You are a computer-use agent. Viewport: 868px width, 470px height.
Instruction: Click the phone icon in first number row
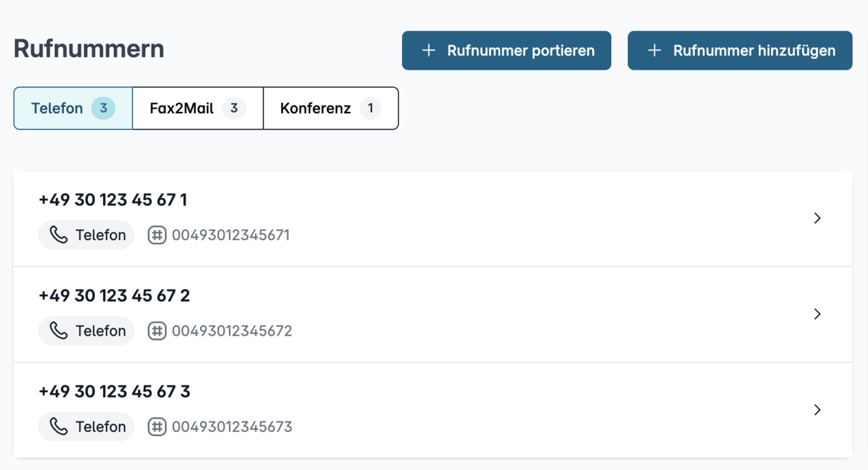click(x=59, y=235)
